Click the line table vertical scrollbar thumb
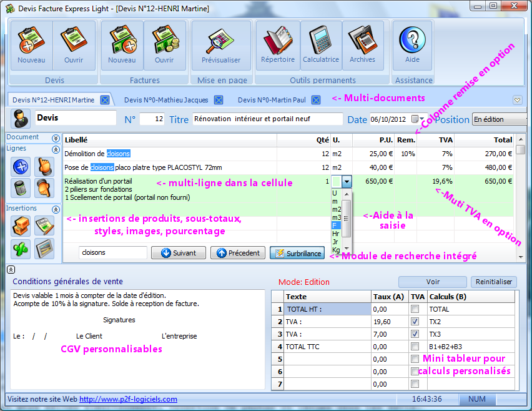The height and width of the screenshot is (411, 532). click(521, 150)
